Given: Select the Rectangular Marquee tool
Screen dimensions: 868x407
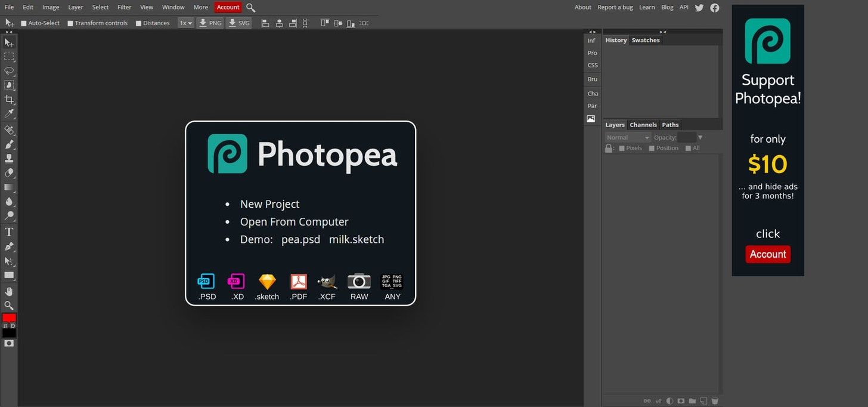Looking at the screenshot, I should pos(9,57).
